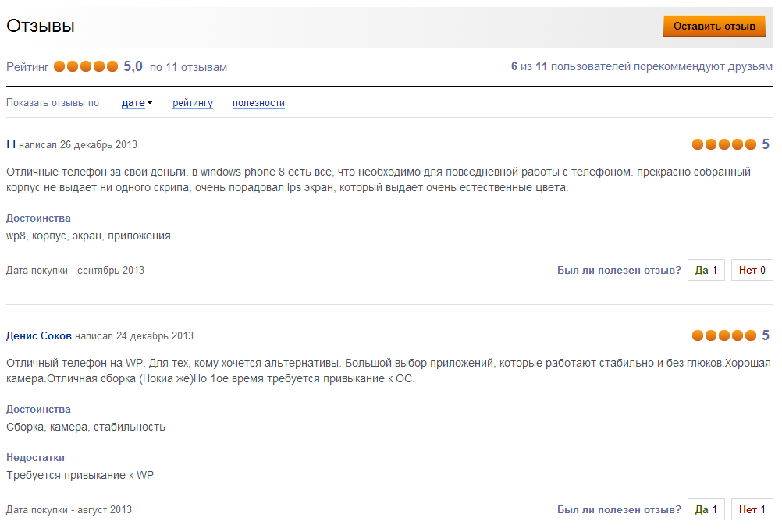Sort reviews by "рейтингу"
Viewport: 782px width, 532px height.
193,103
